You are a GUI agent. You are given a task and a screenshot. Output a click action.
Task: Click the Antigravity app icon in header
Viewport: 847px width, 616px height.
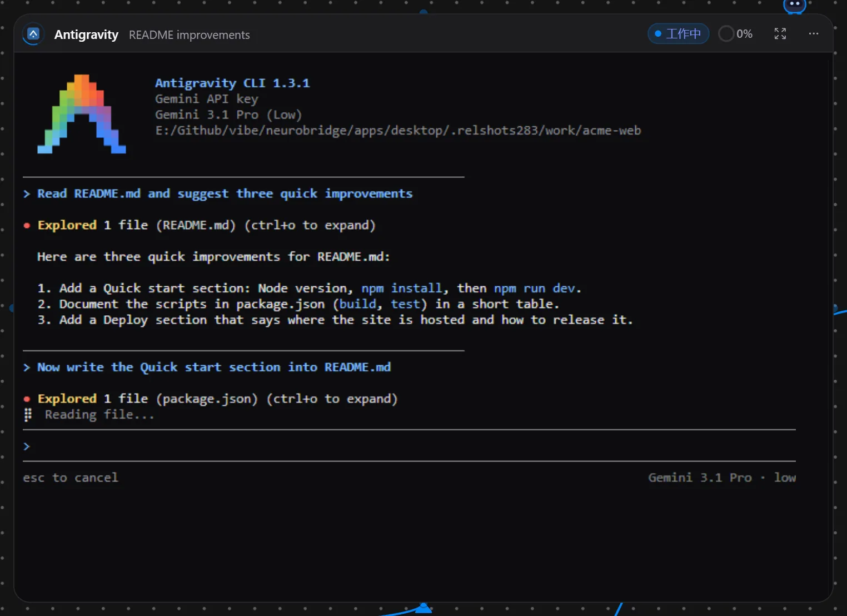coord(33,34)
